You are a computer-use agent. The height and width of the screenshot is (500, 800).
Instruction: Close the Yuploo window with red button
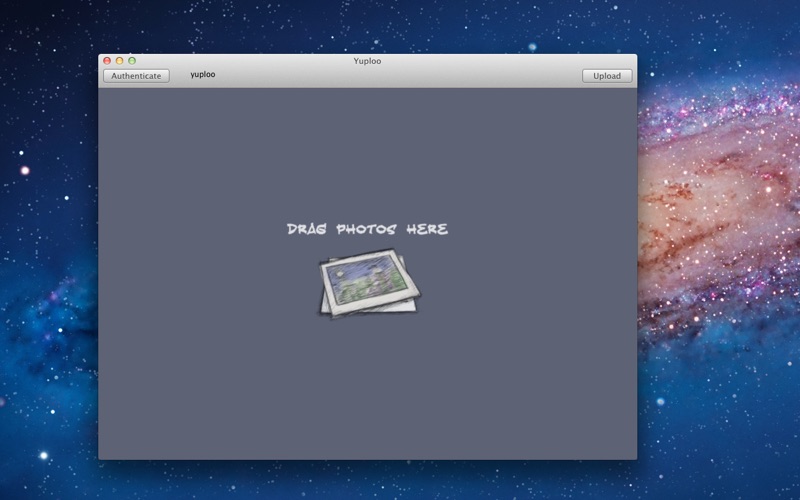[x=107, y=61]
